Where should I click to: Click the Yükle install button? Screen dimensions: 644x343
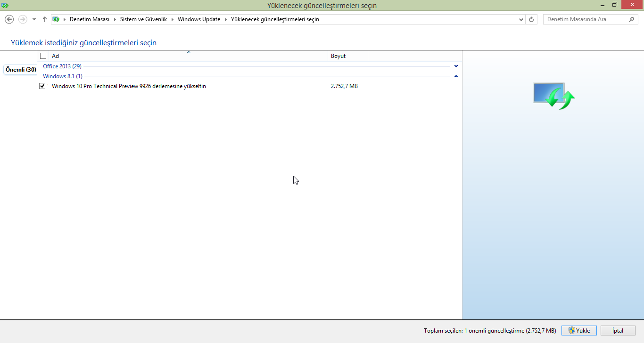579,331
